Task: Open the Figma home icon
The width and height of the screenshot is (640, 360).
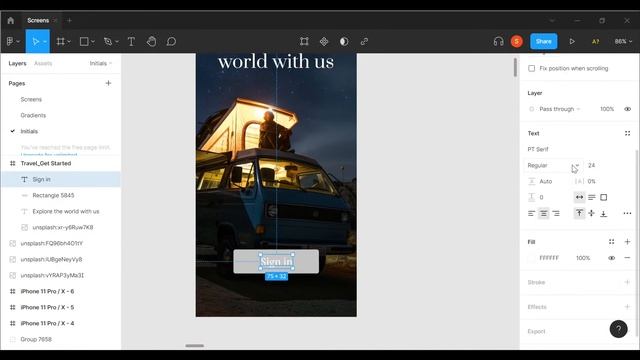Action: coord(11,20)
